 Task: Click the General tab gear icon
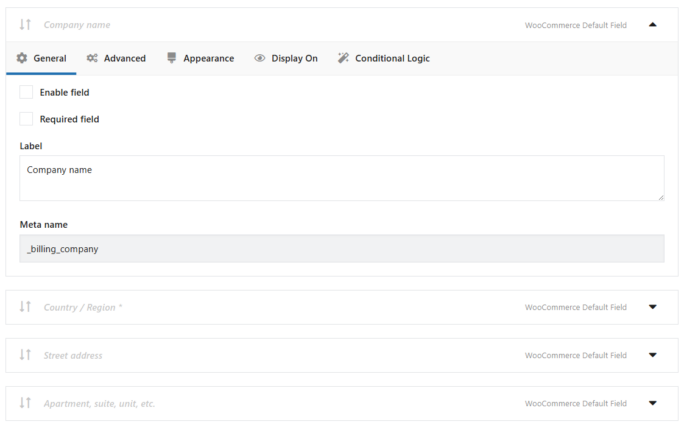click(x=22, y=58)
